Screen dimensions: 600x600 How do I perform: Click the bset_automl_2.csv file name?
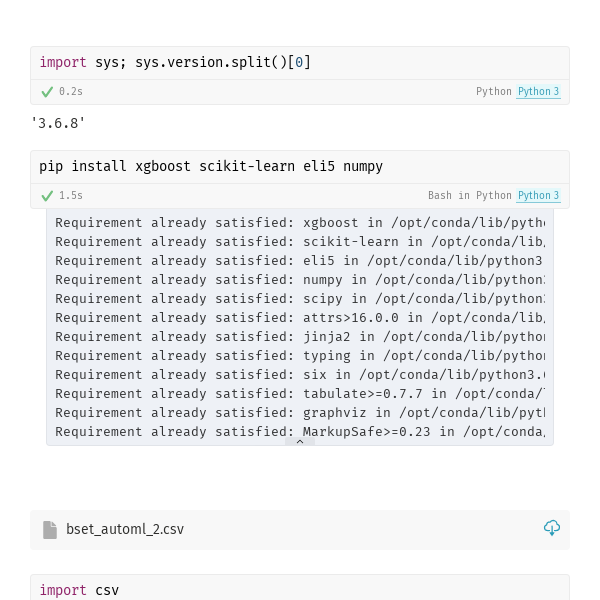pyautogui.click(x=125, y=530)
